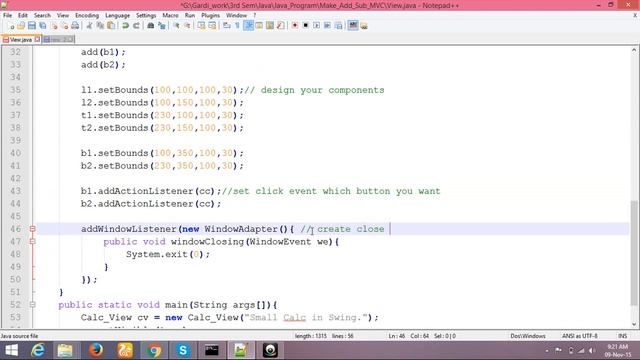Open the File menu
This screenshot has width=640, height=360.
7,15
